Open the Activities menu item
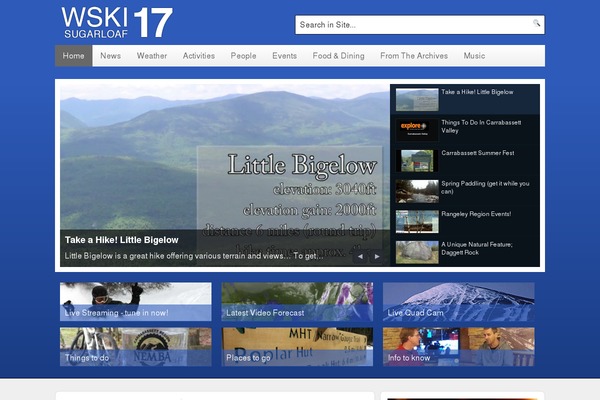 (199, 56)
